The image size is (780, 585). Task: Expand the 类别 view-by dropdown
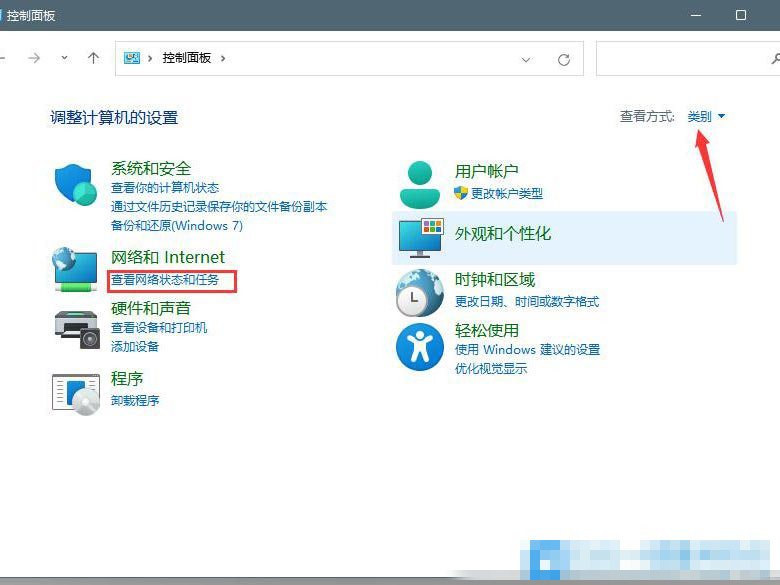pyautogui.click(x=706, y=117)
